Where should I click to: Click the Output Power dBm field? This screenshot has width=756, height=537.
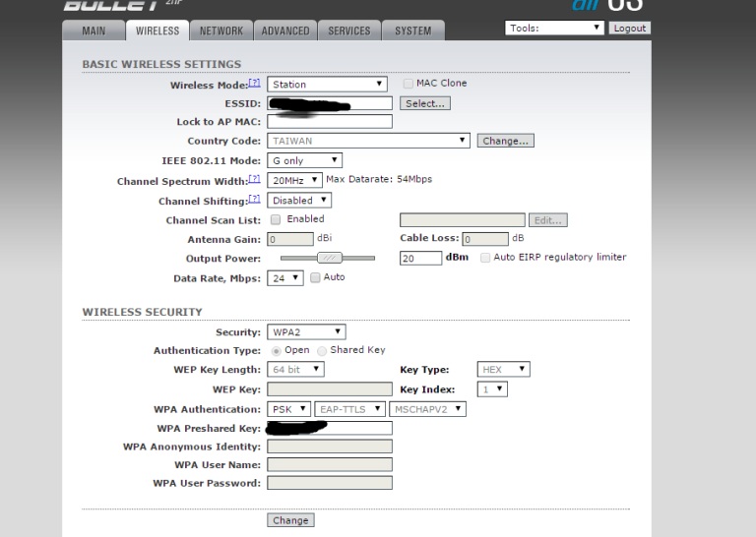(x=420, y=258)
